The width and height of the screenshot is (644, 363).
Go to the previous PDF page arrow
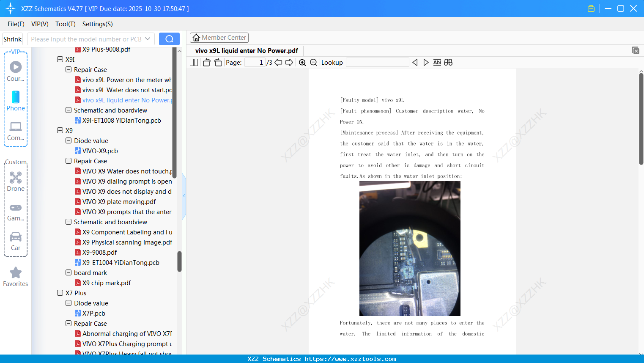point(278,63)
